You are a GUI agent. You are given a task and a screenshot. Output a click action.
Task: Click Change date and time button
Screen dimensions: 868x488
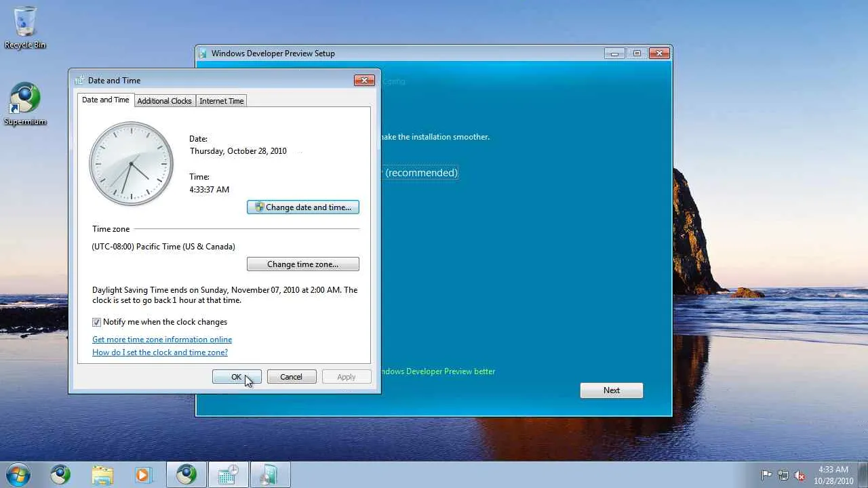(x=303, y=207)
